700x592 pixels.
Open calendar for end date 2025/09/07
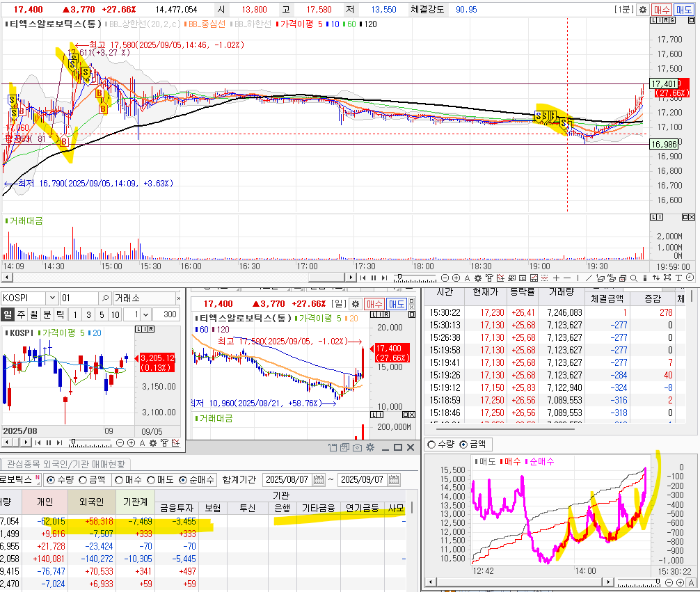(x=394, y=480)
